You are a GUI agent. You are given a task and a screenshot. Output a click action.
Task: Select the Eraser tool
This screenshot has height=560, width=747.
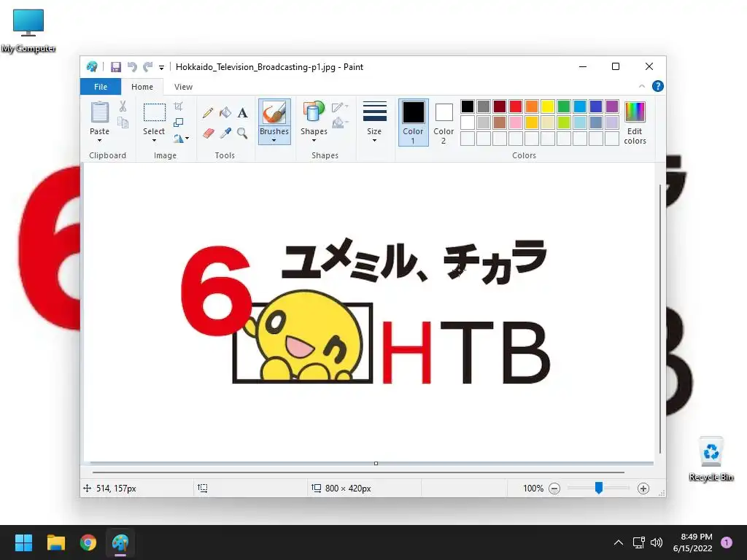click(208, 133)
